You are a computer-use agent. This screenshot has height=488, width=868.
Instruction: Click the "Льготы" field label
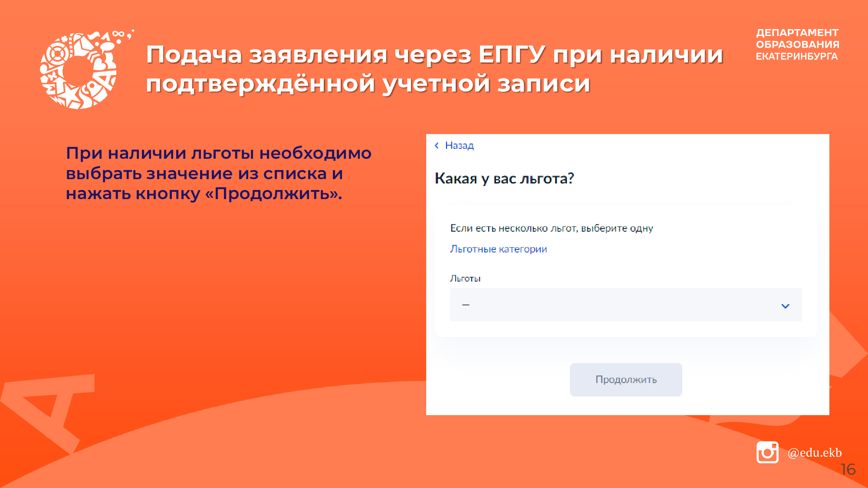465,278
